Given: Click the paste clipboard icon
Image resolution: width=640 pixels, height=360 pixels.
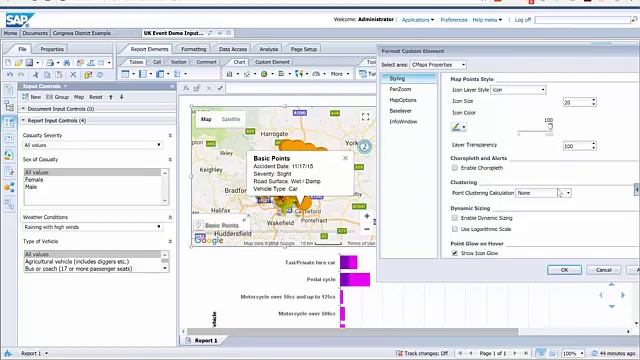Looking at the screenshot, I should click(x=59, y=75).
